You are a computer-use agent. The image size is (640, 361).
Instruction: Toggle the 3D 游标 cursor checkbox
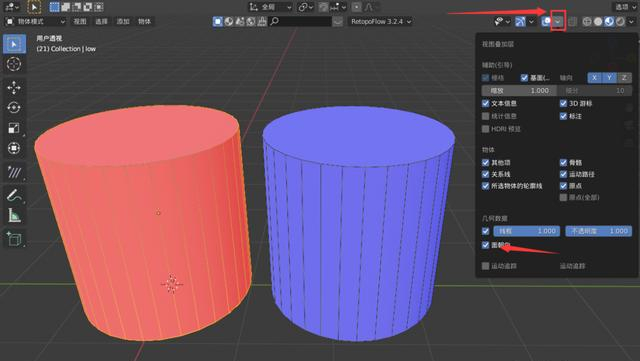[563, 103]
